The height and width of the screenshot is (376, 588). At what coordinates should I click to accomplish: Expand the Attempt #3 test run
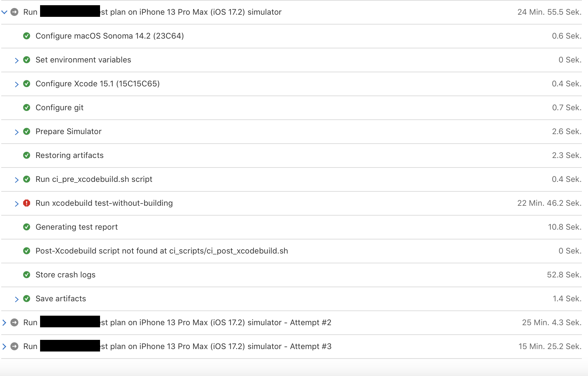click(4, 346)
